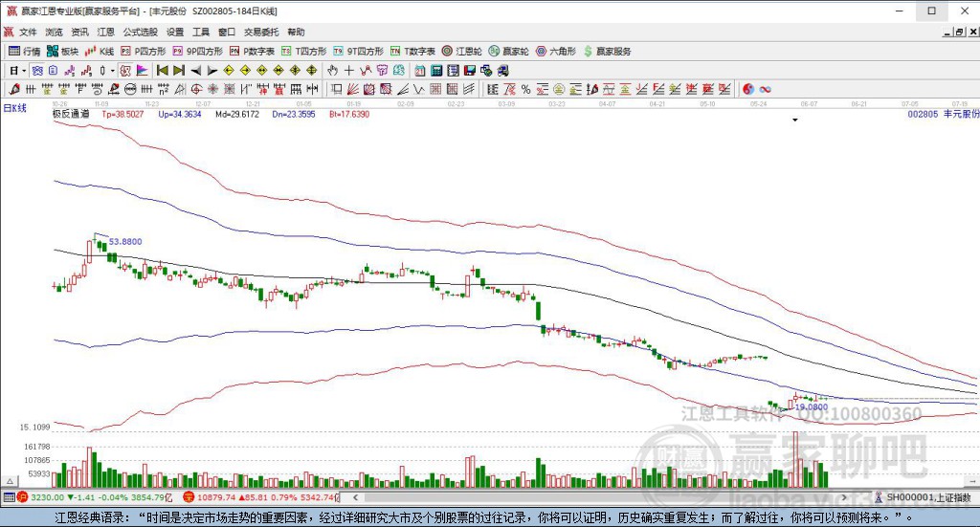Select the fan lines drawing tool

(x=353, y=89)
